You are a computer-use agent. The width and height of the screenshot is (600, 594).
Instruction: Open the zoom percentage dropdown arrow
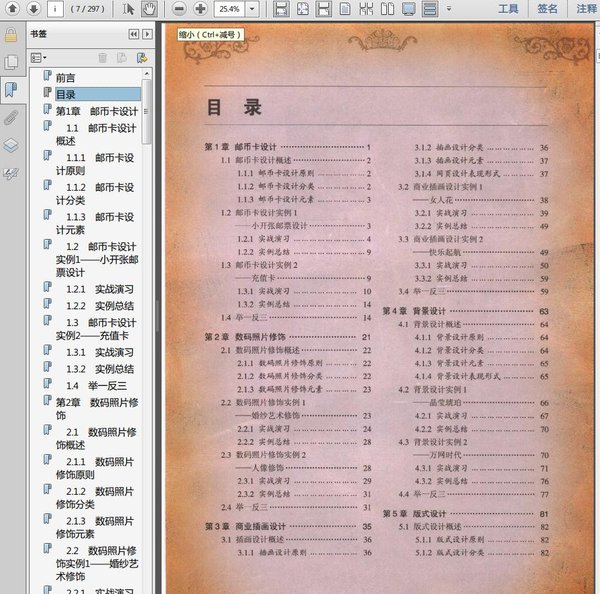point(252,9)
